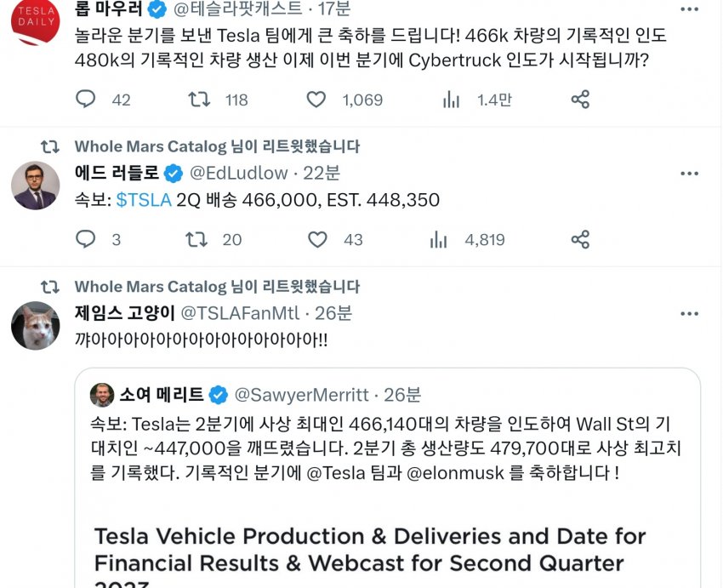
Task: Retweet Ed Ludlow's tweet
Action: [197, 239]
